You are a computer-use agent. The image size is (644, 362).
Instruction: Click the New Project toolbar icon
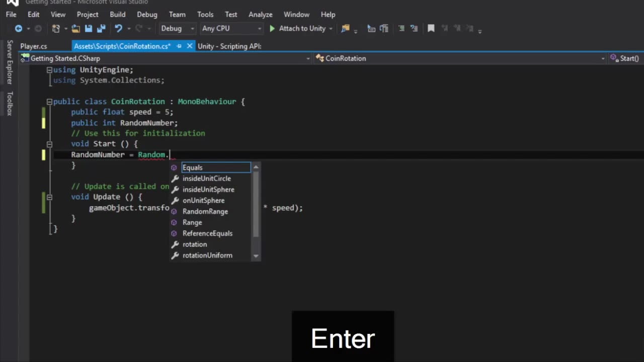pyautogui.click(x=56, y=29)
